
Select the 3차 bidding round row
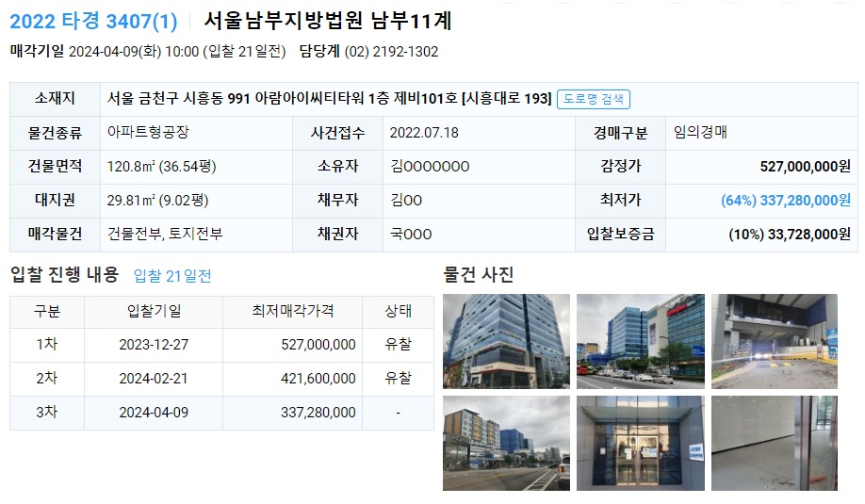tap(221, 413)
